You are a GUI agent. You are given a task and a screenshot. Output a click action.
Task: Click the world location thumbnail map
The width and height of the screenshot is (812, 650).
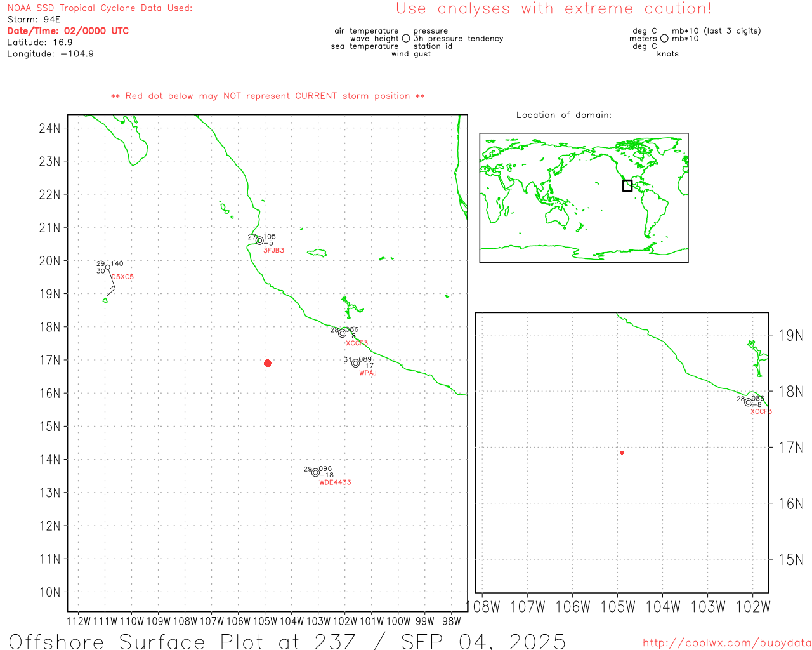584,197
